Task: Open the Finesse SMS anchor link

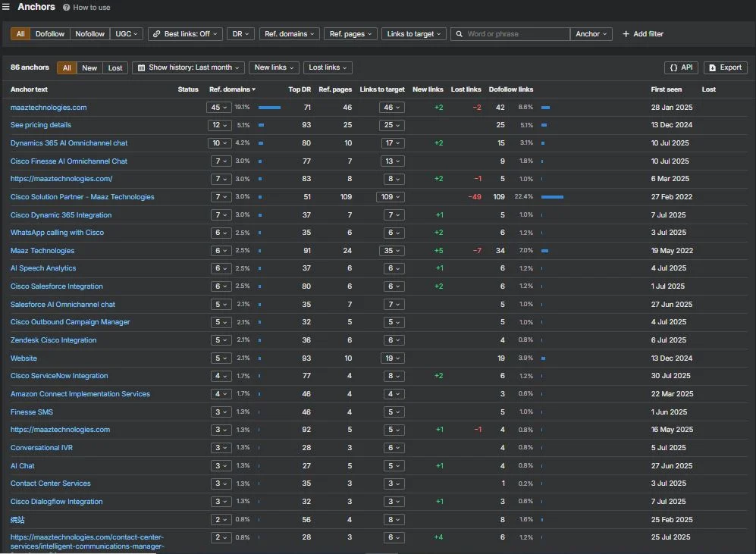Action: click(x=32, y=412)
